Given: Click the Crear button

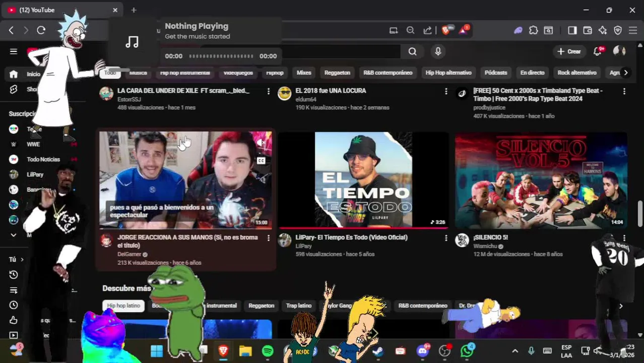Looking at the screenshot, I should (569, 51).
